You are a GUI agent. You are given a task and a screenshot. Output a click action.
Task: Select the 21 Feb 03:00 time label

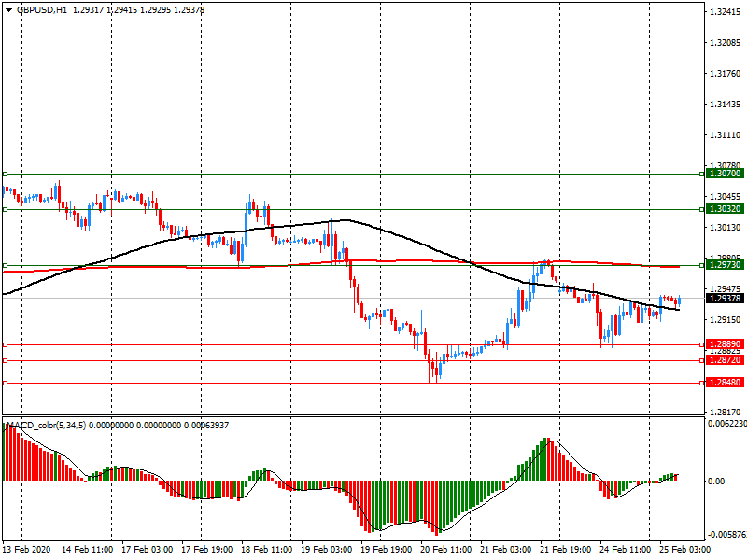506,549
